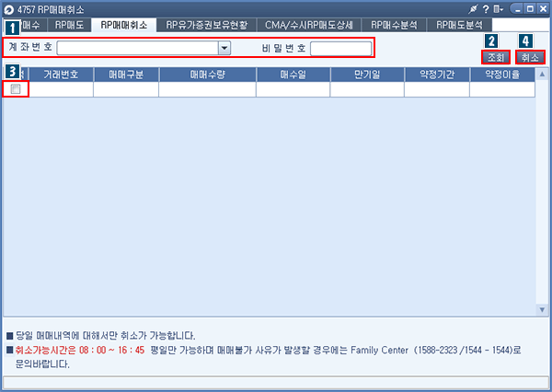552x392 pixels.
Task: Switch to the RP매도 tab
Action: coord(69,25)
